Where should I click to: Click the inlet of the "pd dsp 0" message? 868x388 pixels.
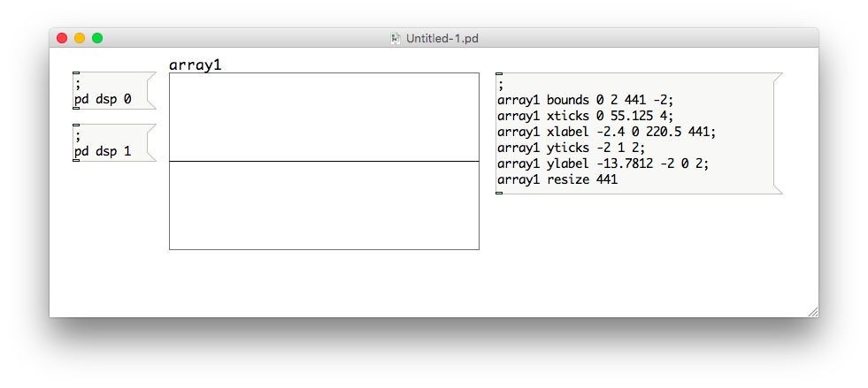76,73
